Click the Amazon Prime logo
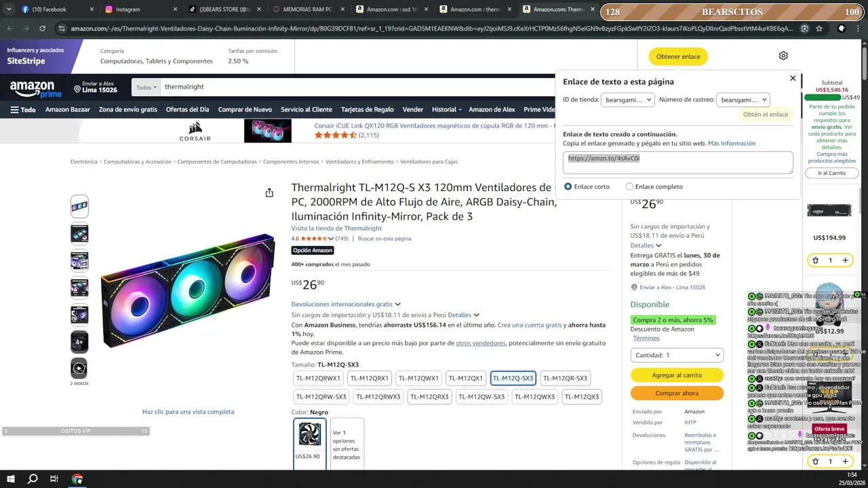This screenshot has width=868, height=488. (35, 89)
